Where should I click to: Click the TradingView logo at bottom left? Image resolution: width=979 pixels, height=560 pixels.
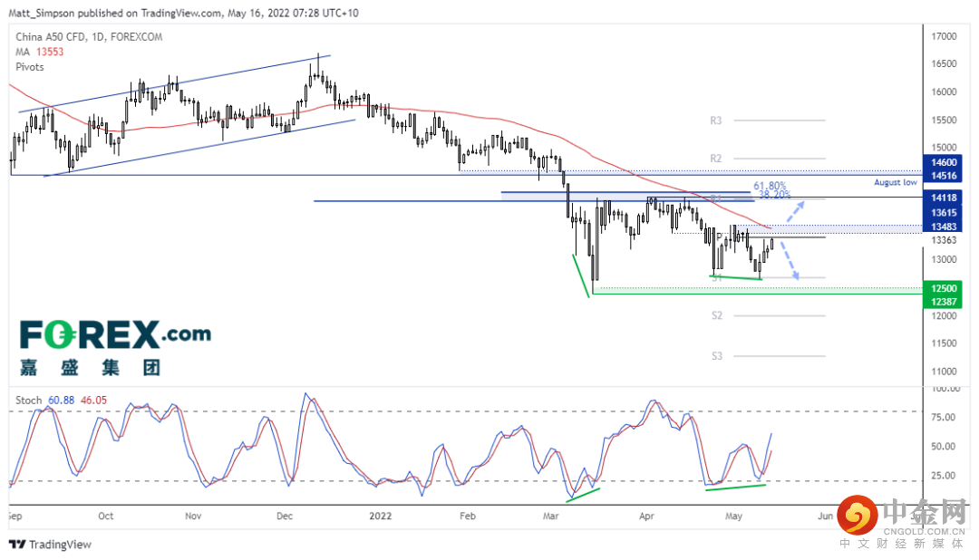(x=50, y=545)
